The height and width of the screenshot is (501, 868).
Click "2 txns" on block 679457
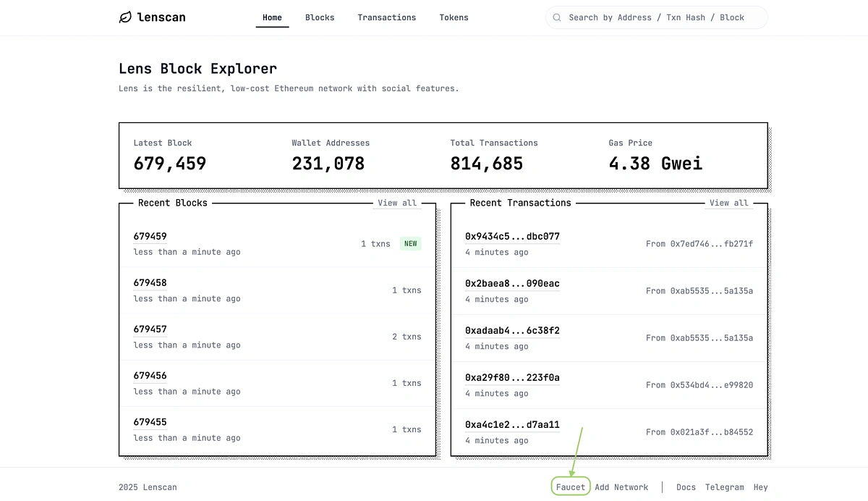407,337
